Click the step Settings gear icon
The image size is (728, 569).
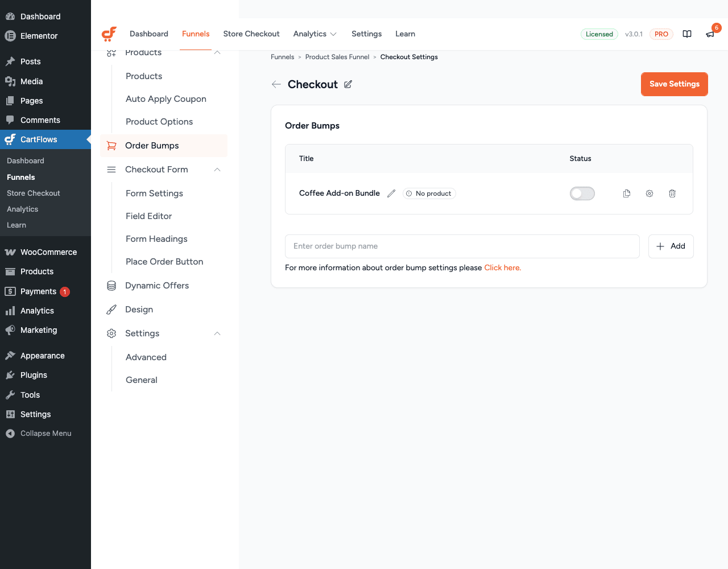(x=111, y=333)
